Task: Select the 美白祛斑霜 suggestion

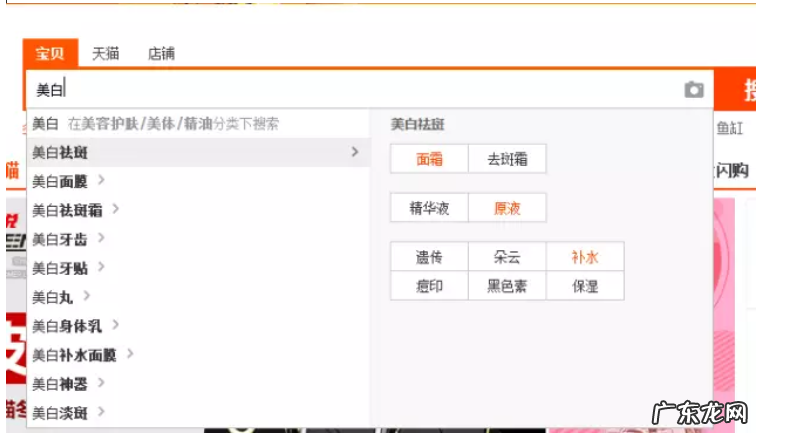Action: click(67, 210)
